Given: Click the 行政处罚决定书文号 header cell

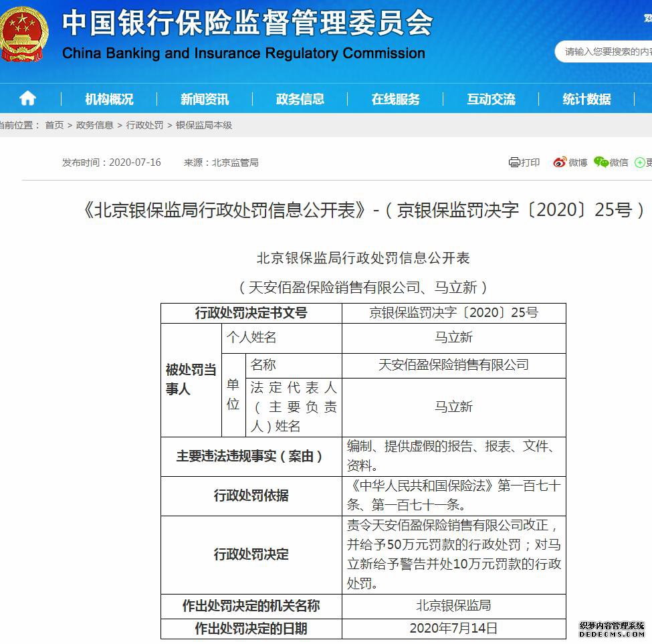Looking at the screenshot, I should tap(251, 313).
